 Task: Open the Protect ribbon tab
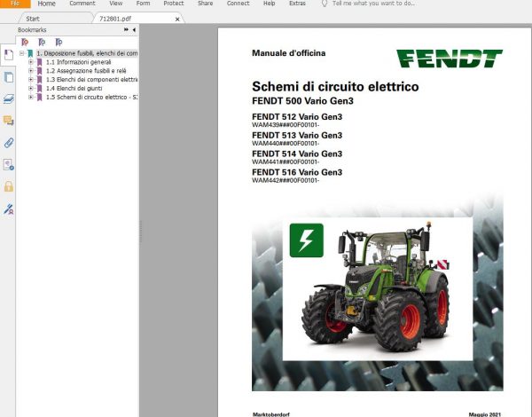coord(174,4)
